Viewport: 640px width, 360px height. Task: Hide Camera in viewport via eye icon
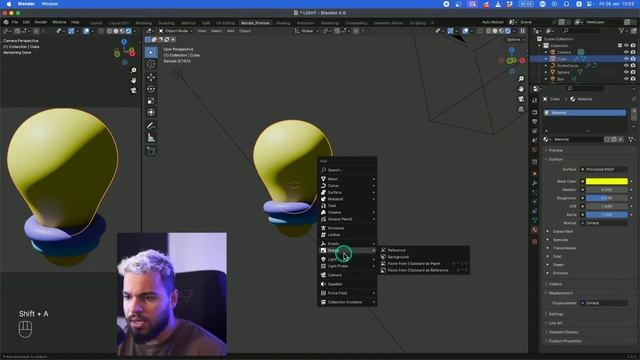[626, 52]
